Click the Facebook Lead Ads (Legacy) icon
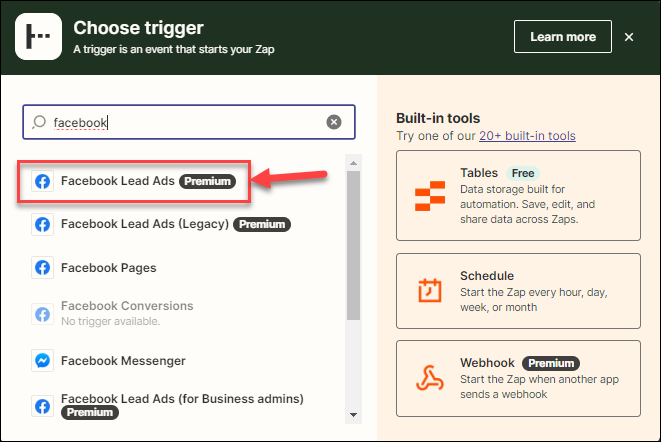Screen dimensions: 661x442 click(x=43, y=224)
